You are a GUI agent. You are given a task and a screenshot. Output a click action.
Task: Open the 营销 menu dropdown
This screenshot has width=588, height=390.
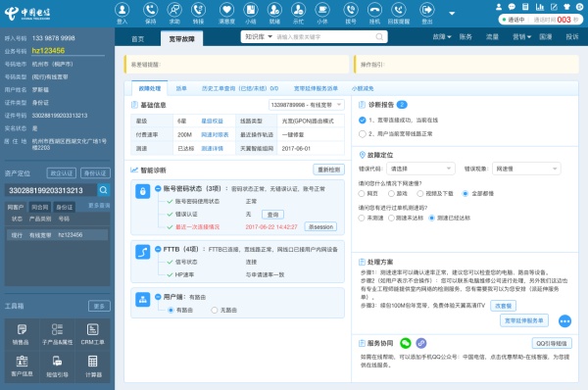522,37
